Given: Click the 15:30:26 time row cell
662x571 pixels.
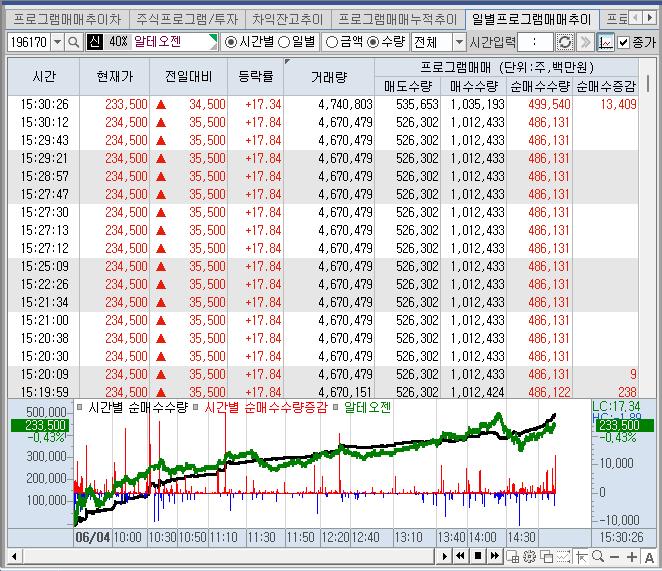Looking at the screenshot, I should pyautogui.click(x=45, y=104).
